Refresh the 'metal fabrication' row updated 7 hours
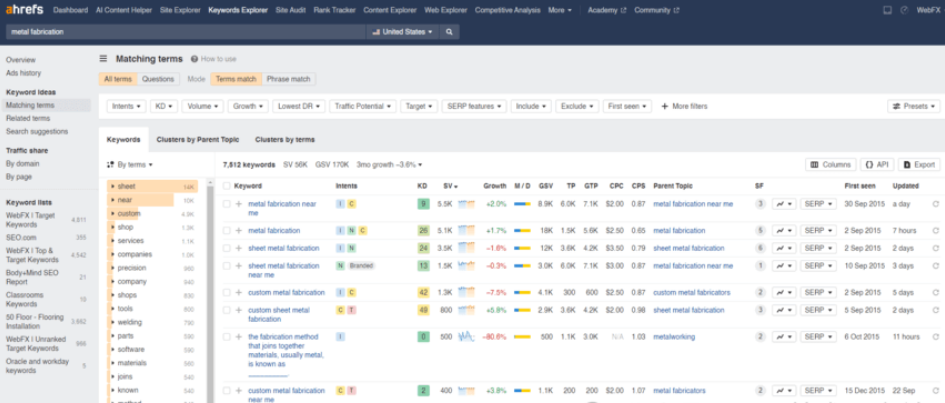Viewport: 945px width, 403px height. coord(935,231)
